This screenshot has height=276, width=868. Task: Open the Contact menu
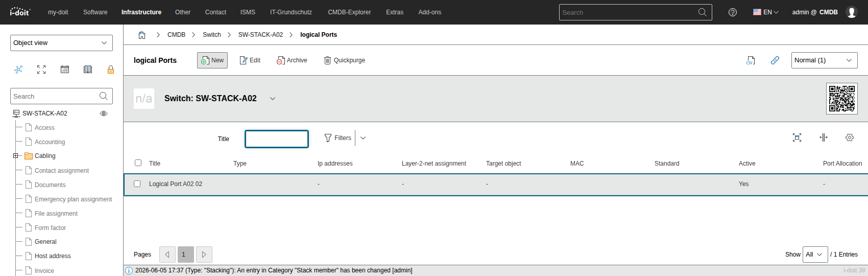pos(215,12)
